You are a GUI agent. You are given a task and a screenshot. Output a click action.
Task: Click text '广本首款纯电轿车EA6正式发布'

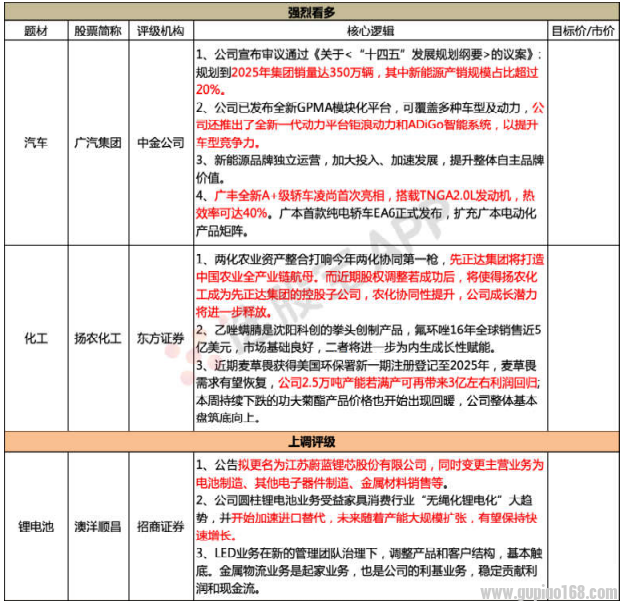(x=360, y=213)
